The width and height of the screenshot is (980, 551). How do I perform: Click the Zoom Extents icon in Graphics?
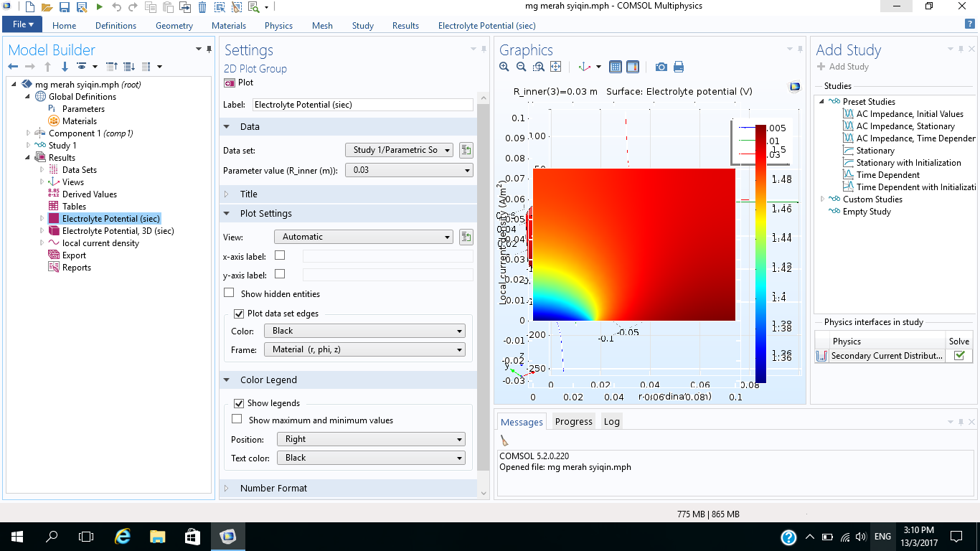click(x=555, y=67)
